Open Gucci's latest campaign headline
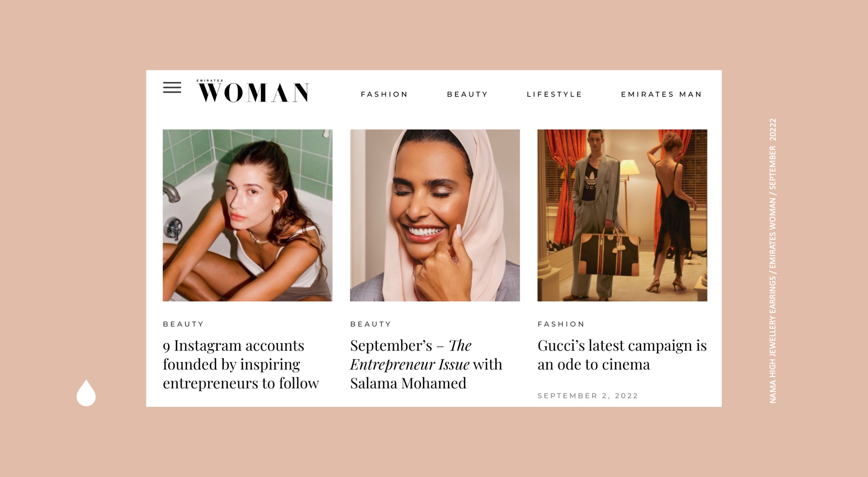This screenshot has height=477, width=868. [x=622, y=355]
